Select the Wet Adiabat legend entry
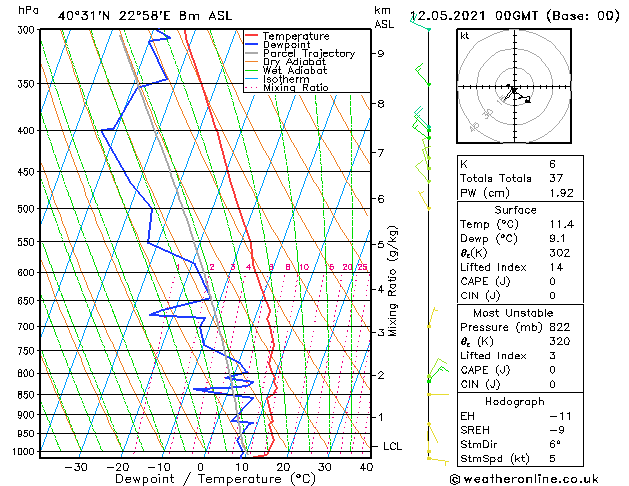The width and height of the screenshot is (629, 486). pos(295,70)
